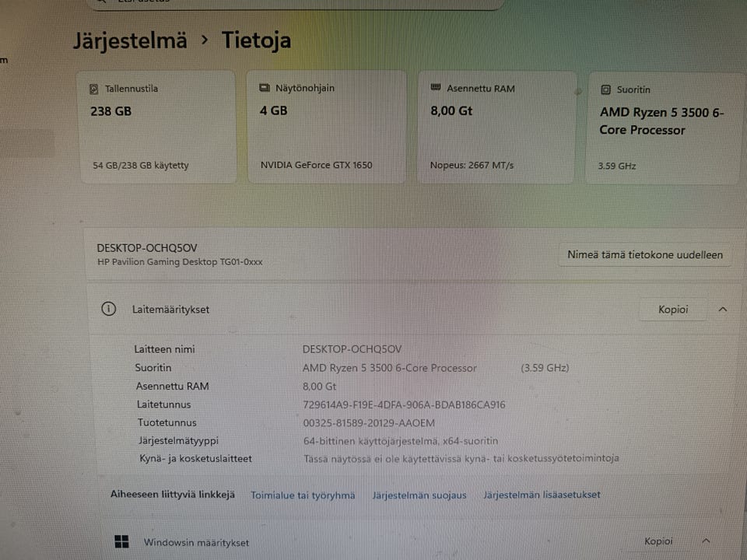
Task: Open Järjestelmän suojaus link
Action: pyautogui.click(x=419, y=495)
